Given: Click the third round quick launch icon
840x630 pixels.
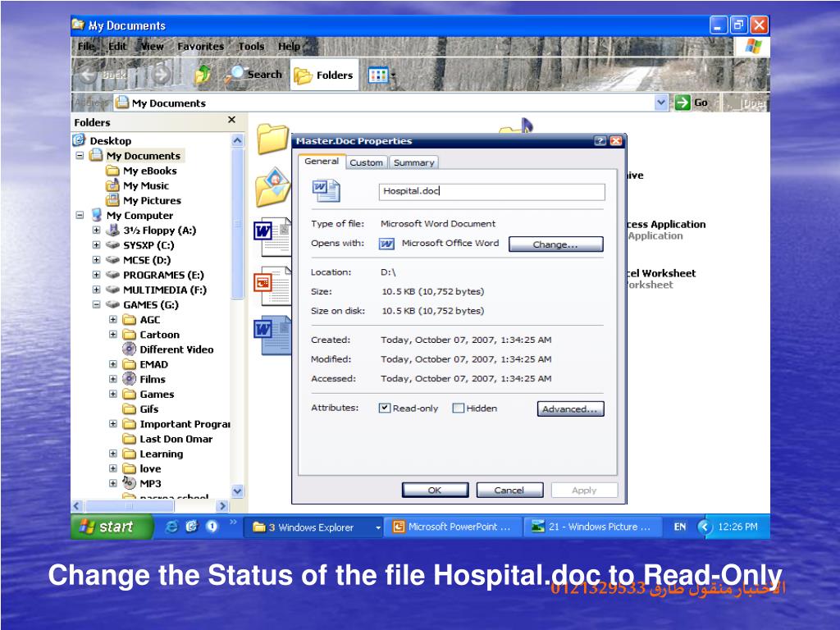Looking at the screenshot, I should pyautogui.click(x=212, y=527).
